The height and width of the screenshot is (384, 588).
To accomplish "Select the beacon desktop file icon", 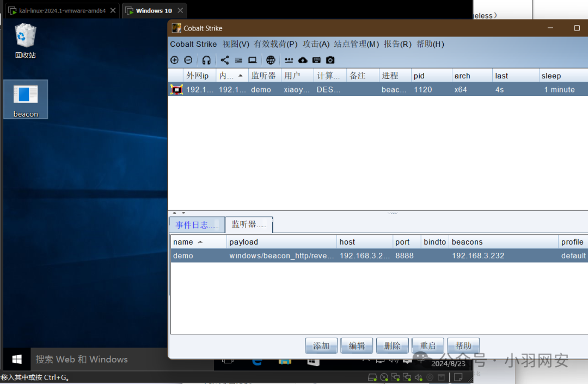I will tap(26, 99).
